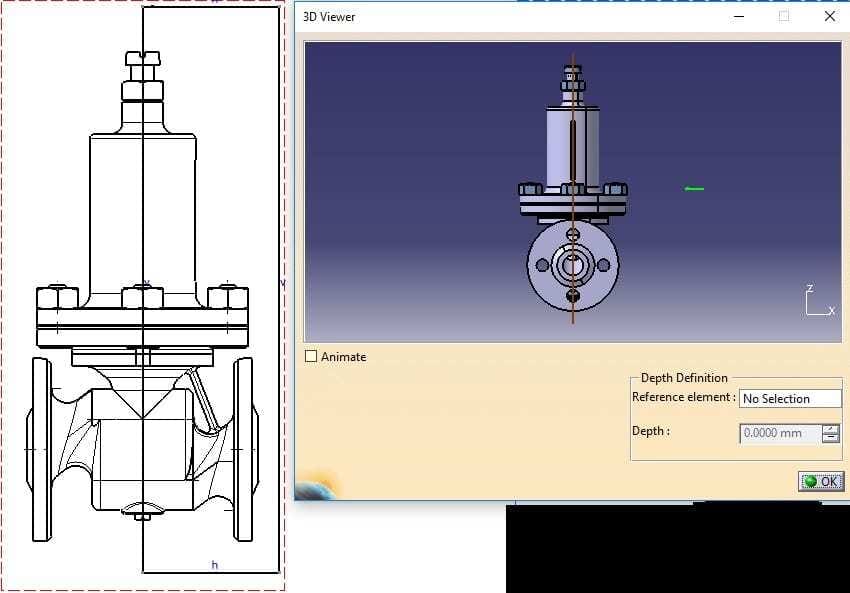The width and height of the screenshot is (850, 593).
Task: Select the center hex bolt on drawing flange
Action: (142, 297)
